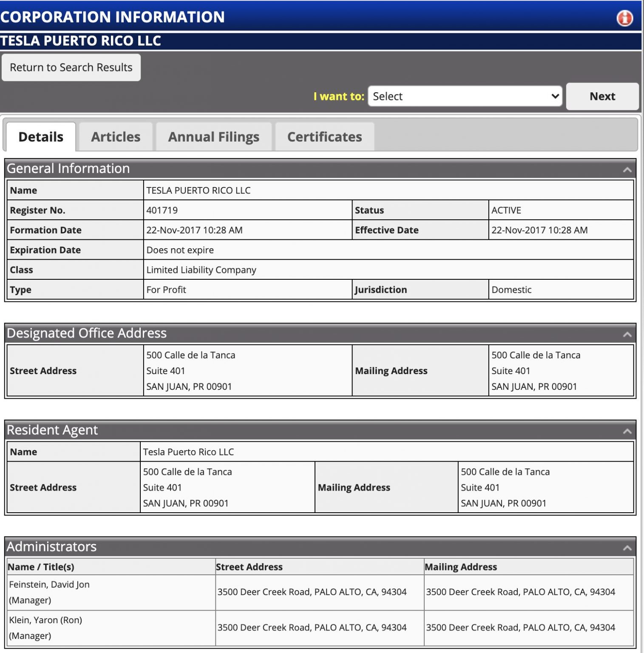The height and width of the screenshot is (653, 644).
Task: Collapse the General Information section
Action: (x=627, y=170)
